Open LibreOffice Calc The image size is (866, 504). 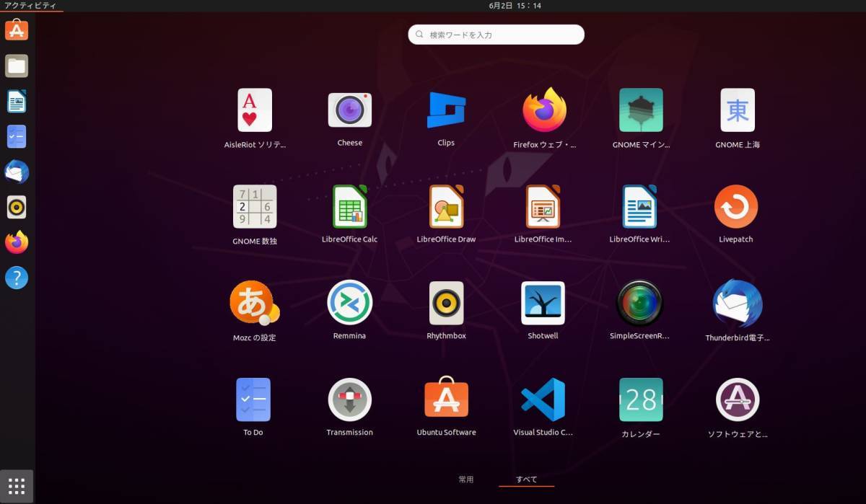coord(350,206)
